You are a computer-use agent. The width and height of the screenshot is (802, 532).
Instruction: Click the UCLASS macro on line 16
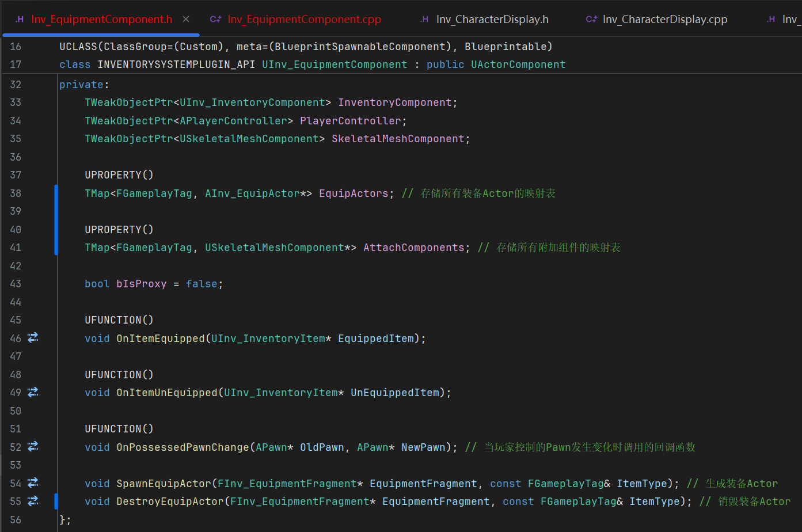click(78, 46)
